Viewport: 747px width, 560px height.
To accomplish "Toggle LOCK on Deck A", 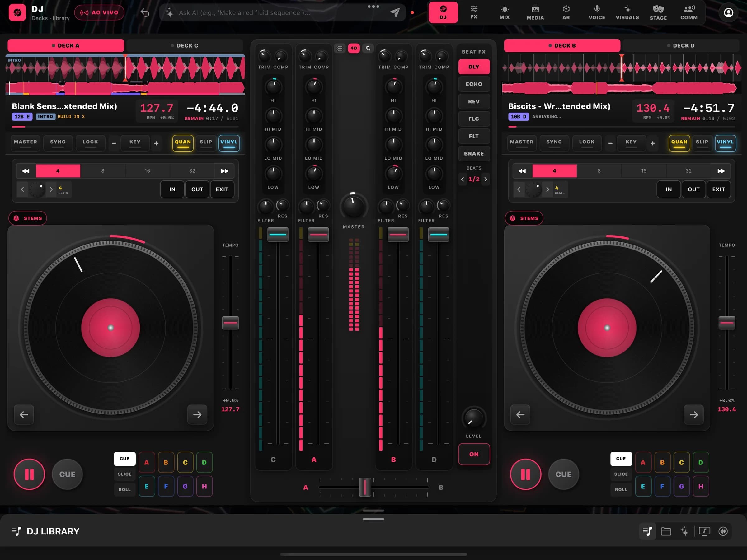I will point(90,143).
